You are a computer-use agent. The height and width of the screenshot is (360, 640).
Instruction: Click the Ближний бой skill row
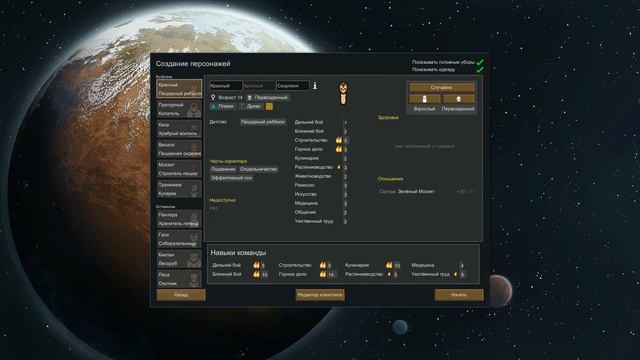point(321,131)
